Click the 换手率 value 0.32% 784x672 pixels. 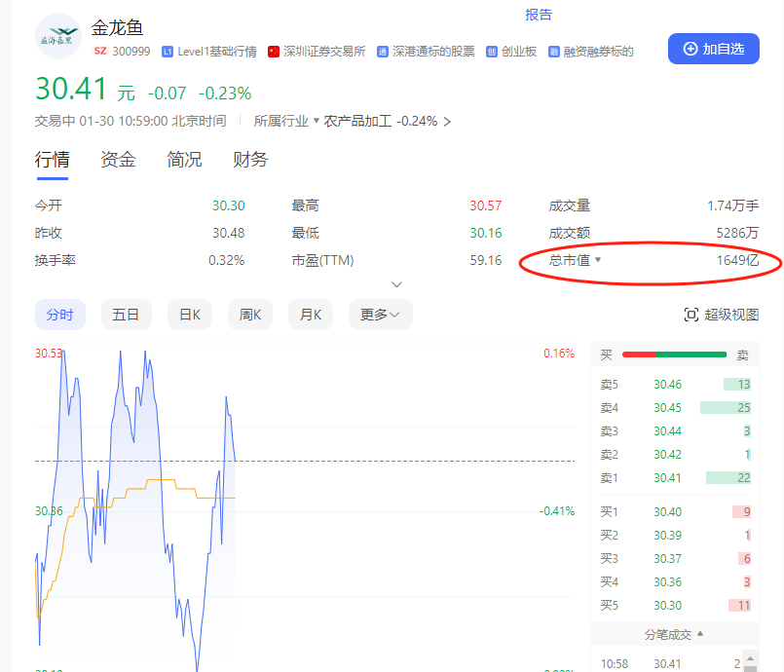point(227,260)
